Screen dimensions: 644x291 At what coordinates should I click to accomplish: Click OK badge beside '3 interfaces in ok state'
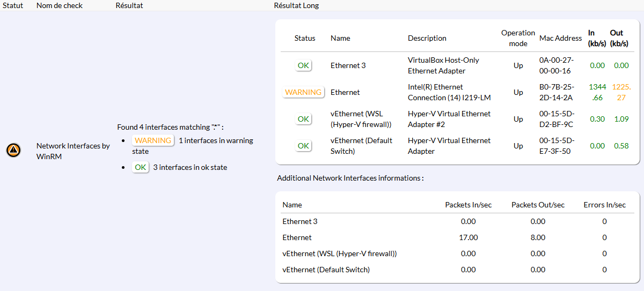click(141, 167)
